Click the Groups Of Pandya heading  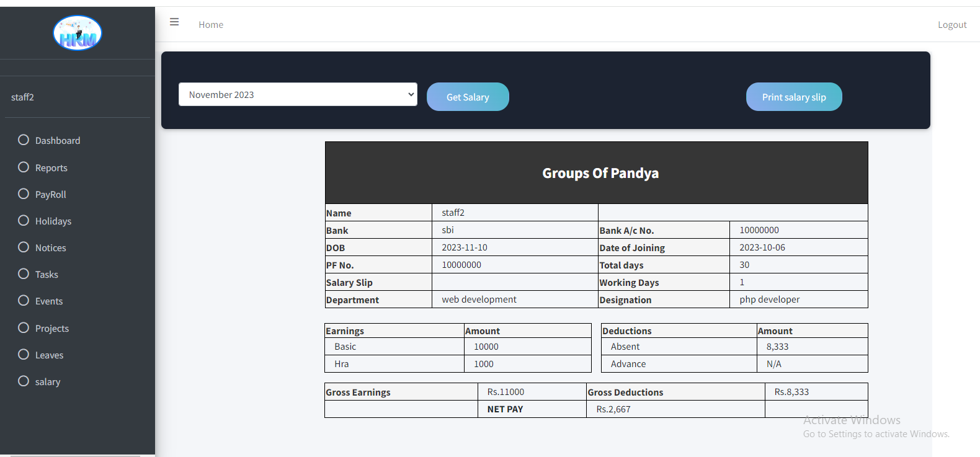(600, 173)
